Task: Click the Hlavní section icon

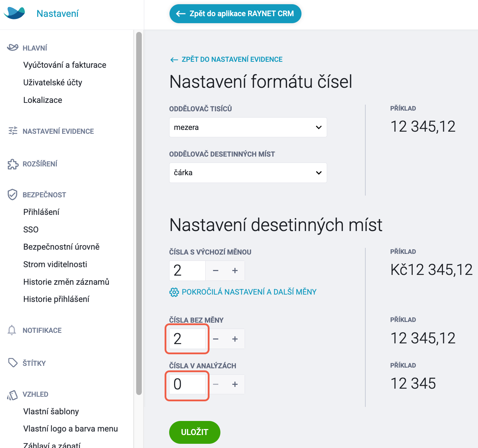Action: pyautogui.click(x=13, y=47)
